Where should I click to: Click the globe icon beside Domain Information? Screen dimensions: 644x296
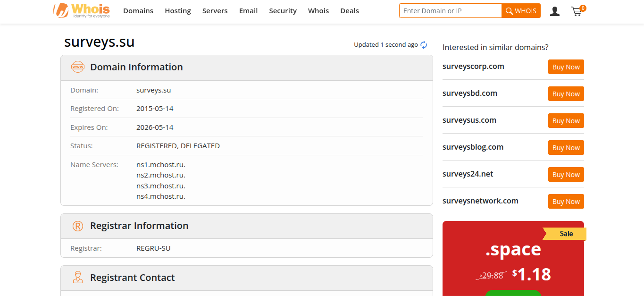tap(77, 67)
